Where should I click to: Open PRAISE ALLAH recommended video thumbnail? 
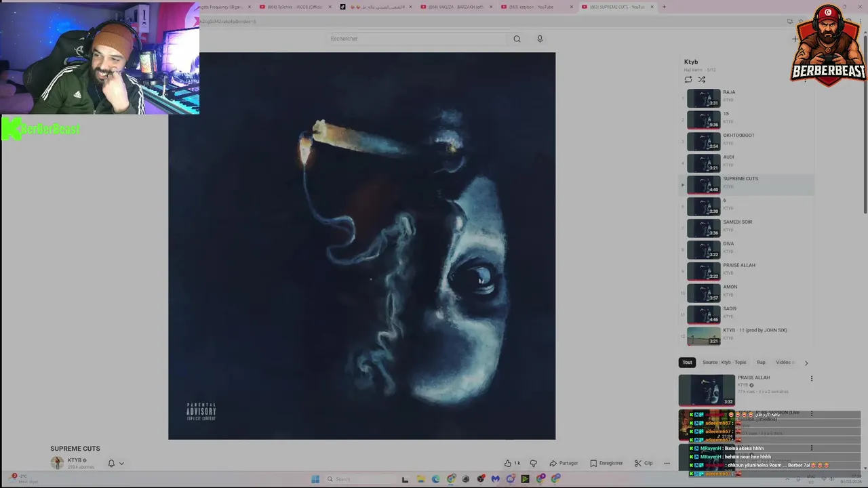707,390
